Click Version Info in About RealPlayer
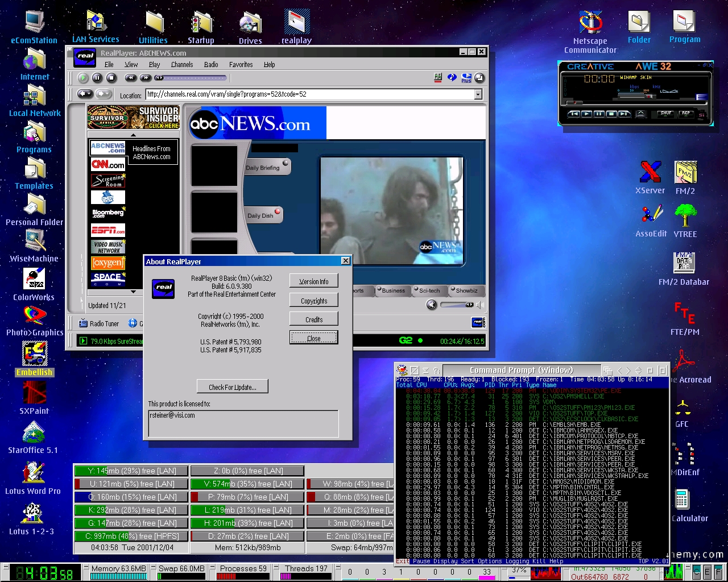728x582 pixels. 314,281
